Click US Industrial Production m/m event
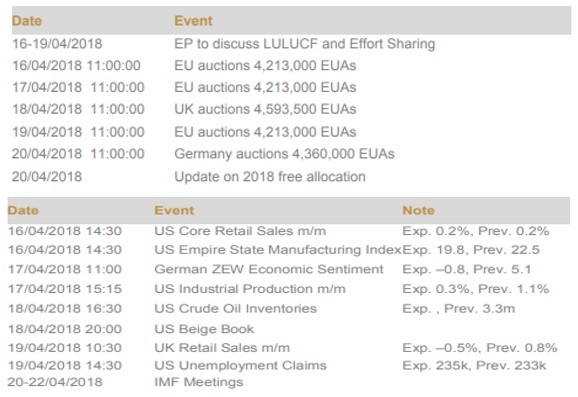 coord(250,289)
